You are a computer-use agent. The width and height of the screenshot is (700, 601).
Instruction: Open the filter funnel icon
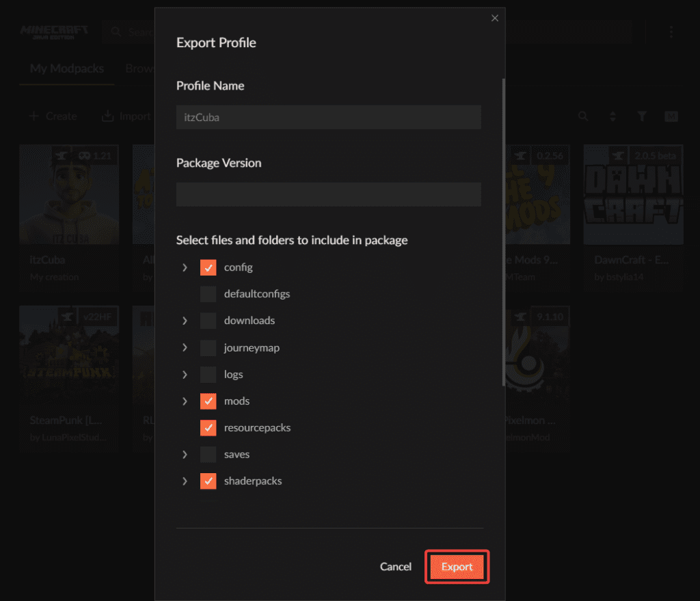(642, 116)
